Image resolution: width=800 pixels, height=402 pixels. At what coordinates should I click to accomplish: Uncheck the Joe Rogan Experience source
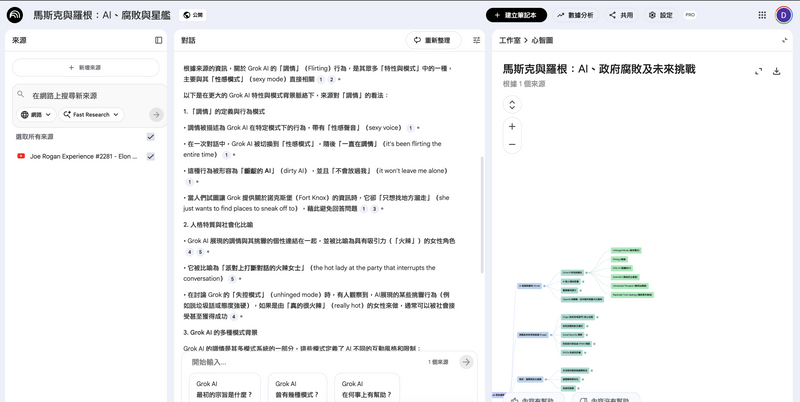150,156
